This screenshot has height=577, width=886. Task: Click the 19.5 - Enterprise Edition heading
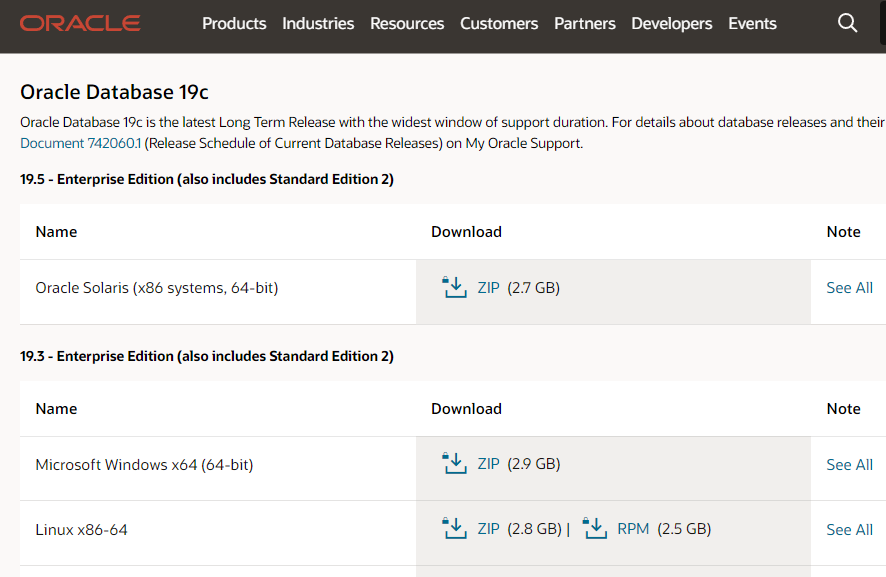(x=207, y=179)
